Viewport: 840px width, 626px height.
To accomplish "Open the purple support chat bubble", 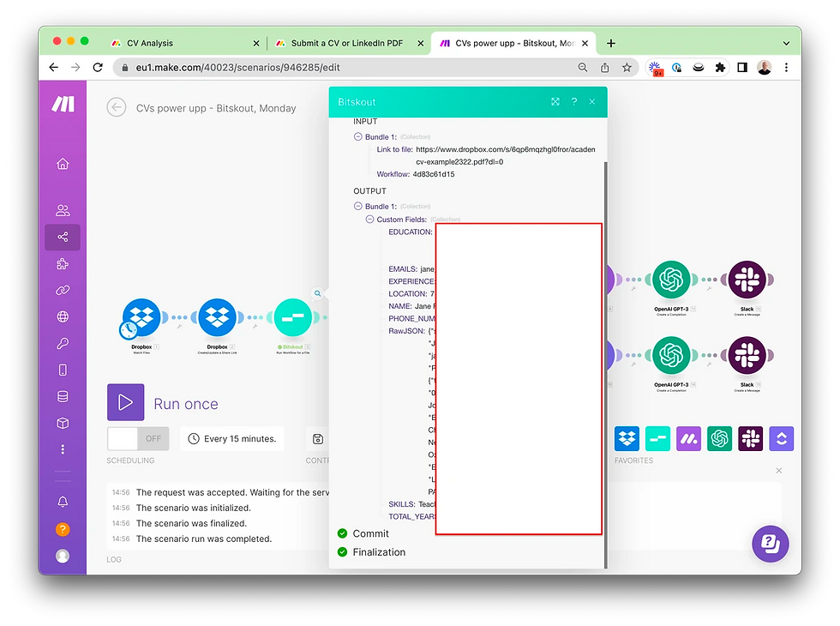I will pos(771,544).
